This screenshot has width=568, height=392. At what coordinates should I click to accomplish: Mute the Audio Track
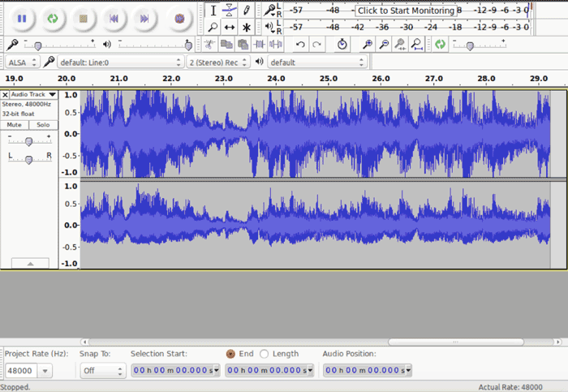pyautogui.click(x=14, y=125)
